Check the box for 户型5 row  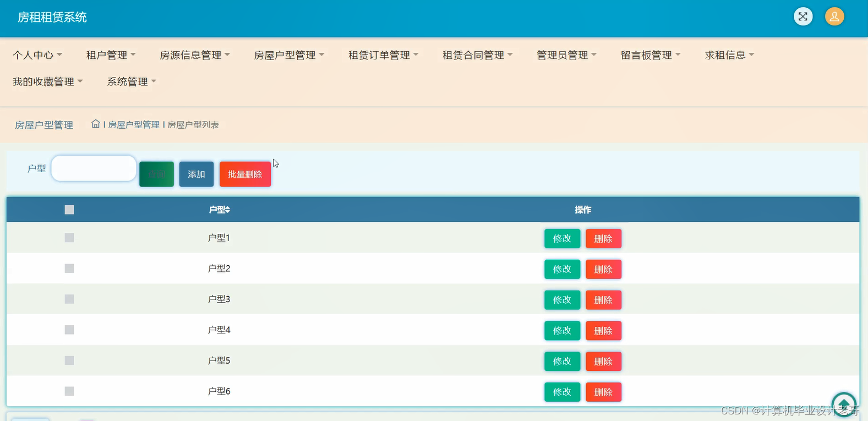click(x=69, y=360)
